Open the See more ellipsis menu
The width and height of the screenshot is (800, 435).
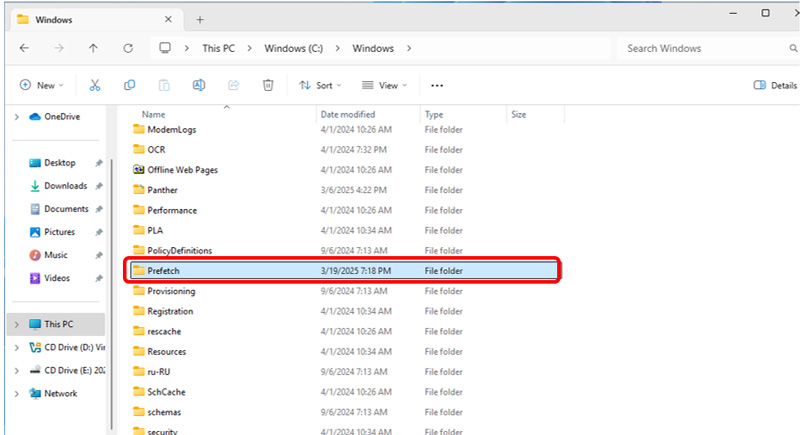(436, 86)
